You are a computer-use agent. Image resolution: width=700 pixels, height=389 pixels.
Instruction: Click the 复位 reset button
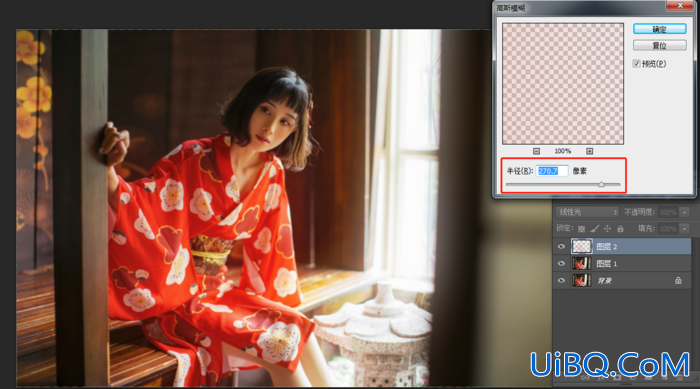point(659,46)
